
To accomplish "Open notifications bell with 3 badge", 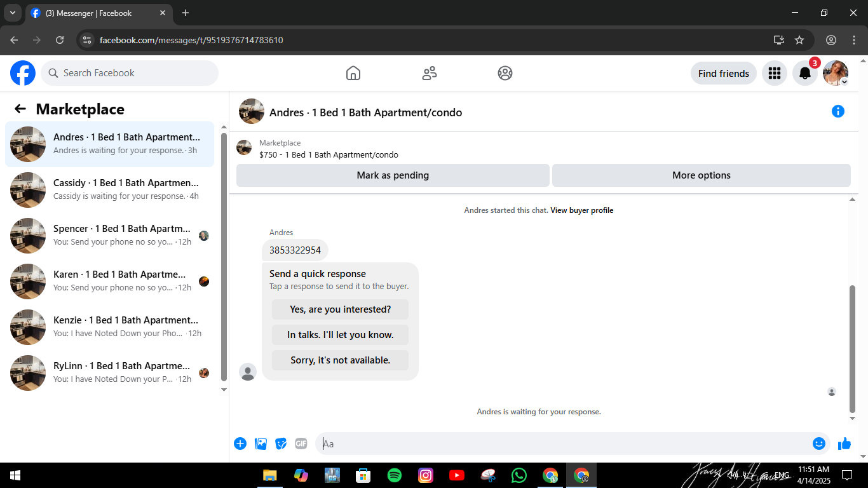I will [x=805, y=73].
